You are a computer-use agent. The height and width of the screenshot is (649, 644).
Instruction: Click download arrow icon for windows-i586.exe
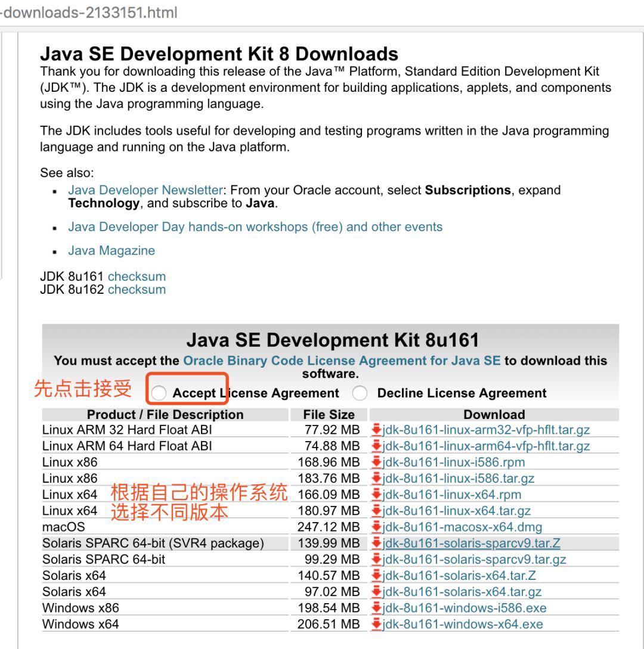pos(376,608)
